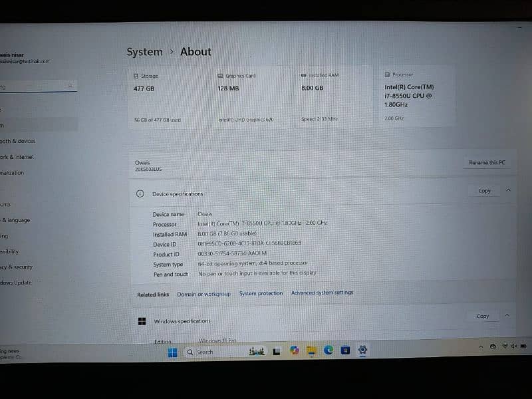Go back to System breadcrumb
532x399 pixels.
[x=144, y=52]
